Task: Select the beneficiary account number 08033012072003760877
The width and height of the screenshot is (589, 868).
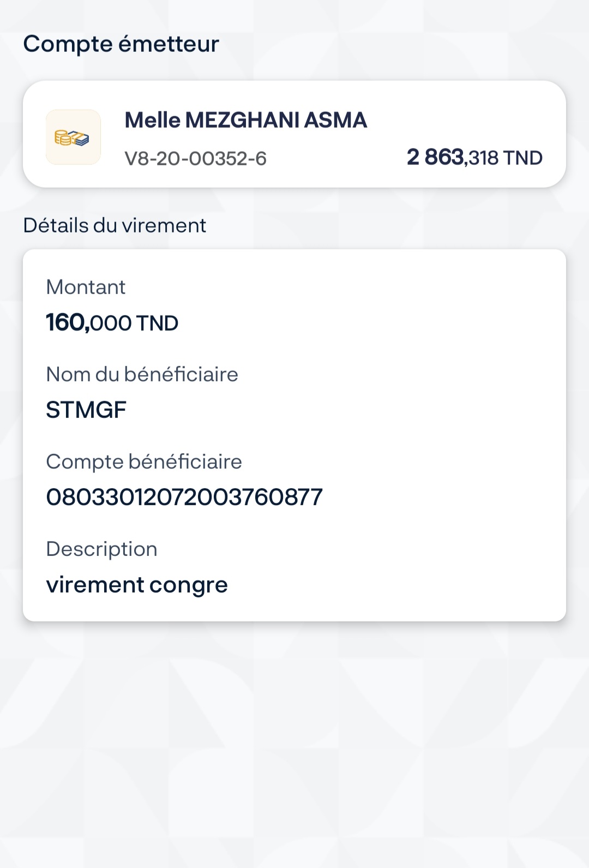Action: point(184,497)
